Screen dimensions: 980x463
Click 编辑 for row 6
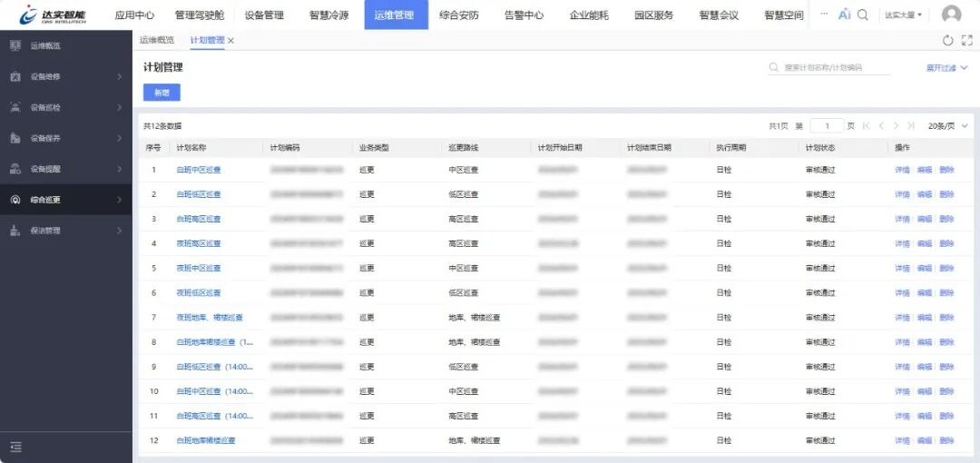925,293
